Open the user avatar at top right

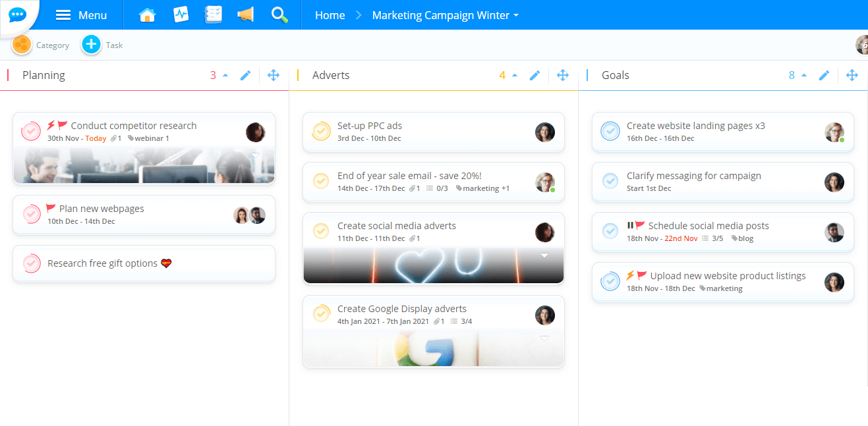coord(862,45)
